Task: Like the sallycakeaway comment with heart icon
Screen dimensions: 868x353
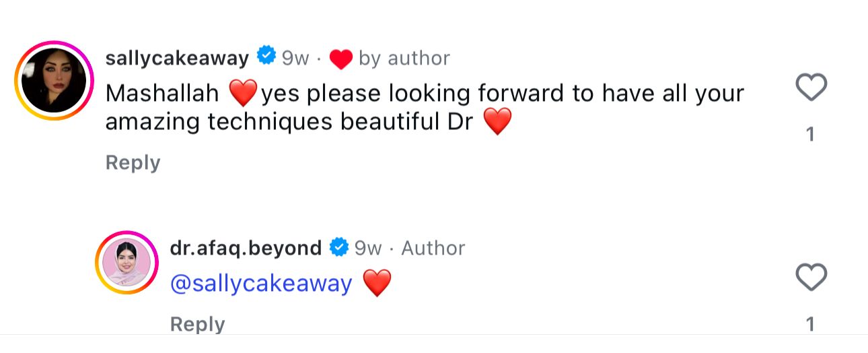Action: tap(811, 88)
